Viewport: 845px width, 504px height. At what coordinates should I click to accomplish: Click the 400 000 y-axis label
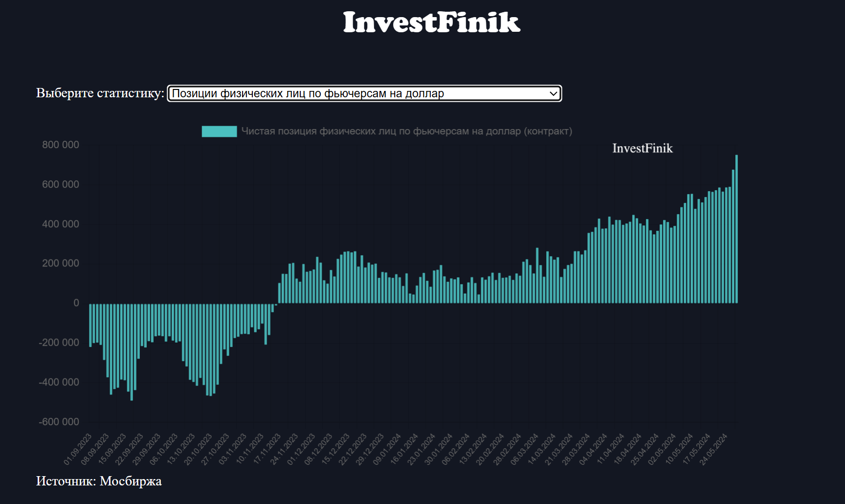tap(60, 224)
